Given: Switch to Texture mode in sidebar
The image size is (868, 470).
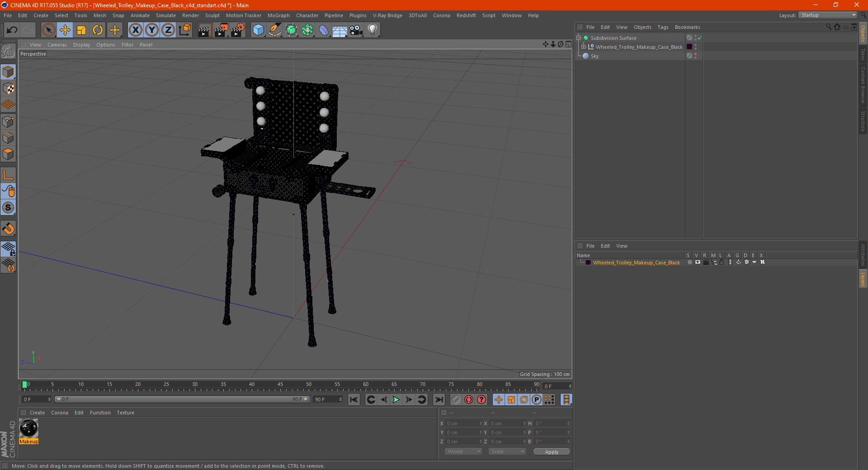Looking at the screenshot, I should pos(8,89).
